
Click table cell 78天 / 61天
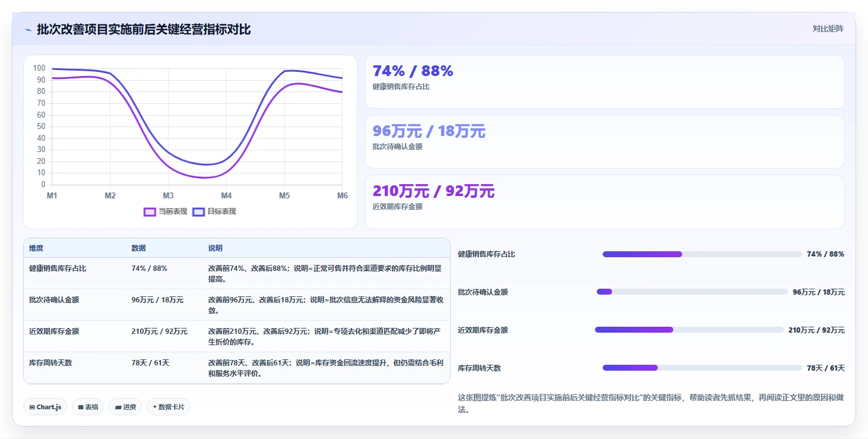tap(150, 363)
